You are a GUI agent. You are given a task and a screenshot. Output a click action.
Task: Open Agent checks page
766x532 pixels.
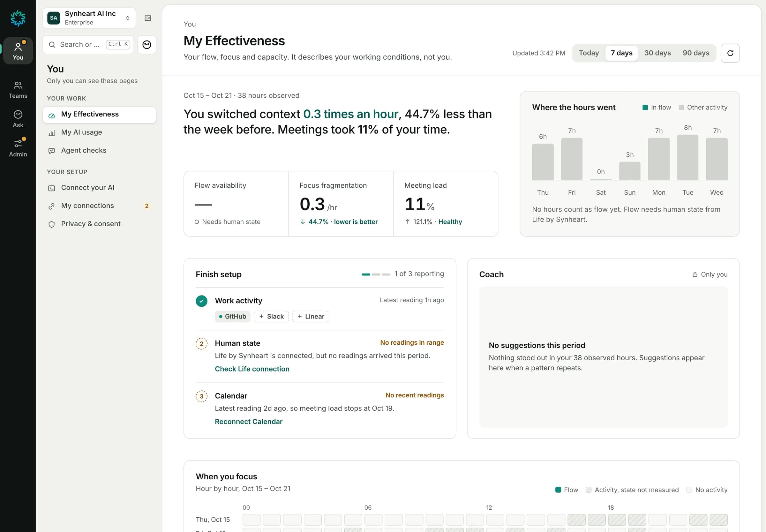coord(99,151)
